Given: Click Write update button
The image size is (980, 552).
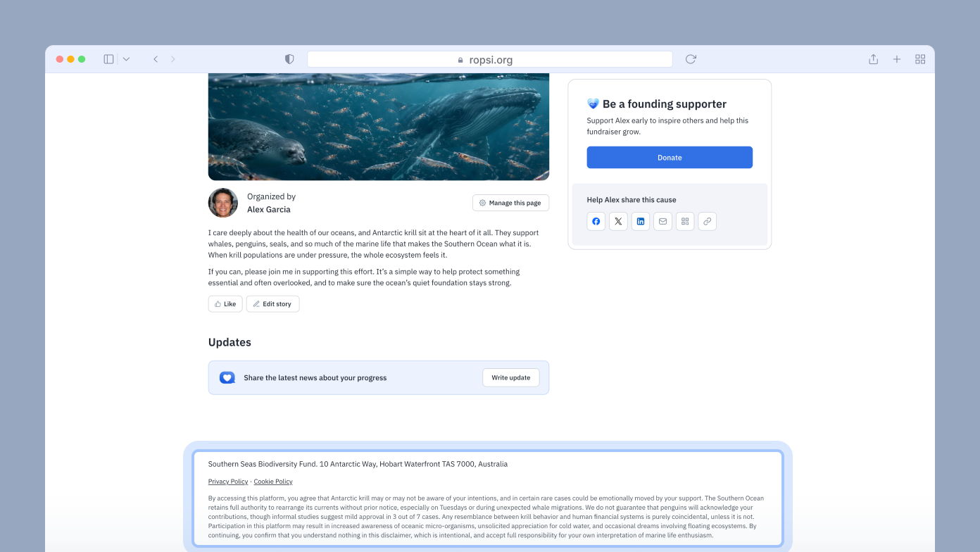Looking at the screenshot, I should [x=511, y=377].
